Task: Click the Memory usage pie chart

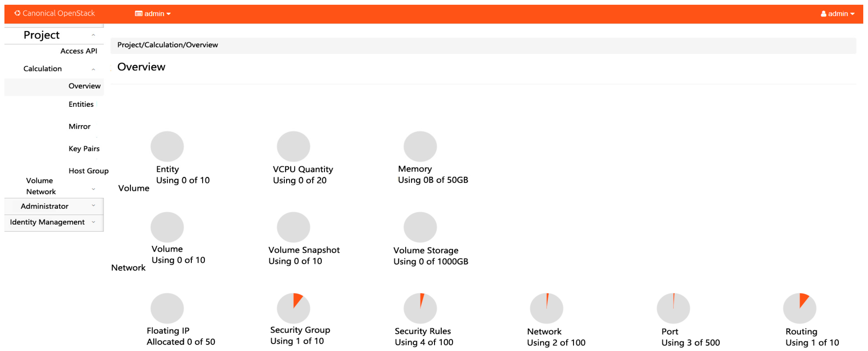Action: (420, 146)
